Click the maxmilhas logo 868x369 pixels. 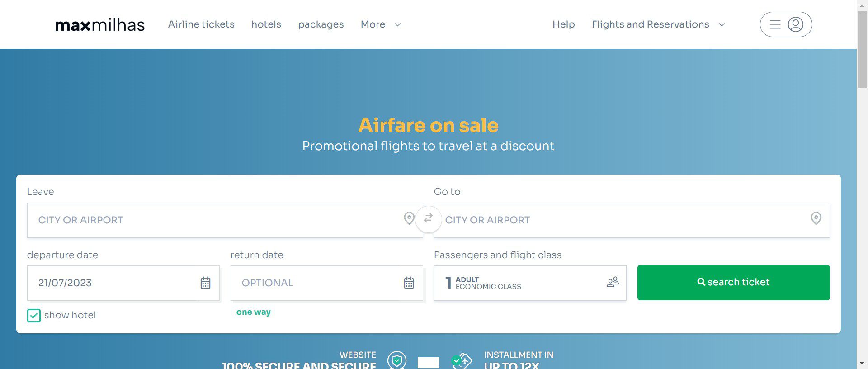(x=100, y=25)
